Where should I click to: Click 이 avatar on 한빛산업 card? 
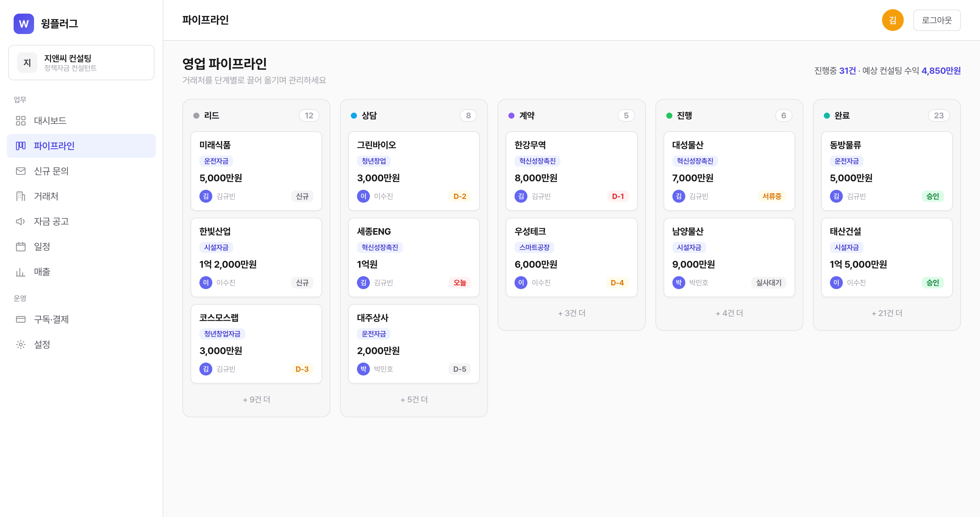206,282
